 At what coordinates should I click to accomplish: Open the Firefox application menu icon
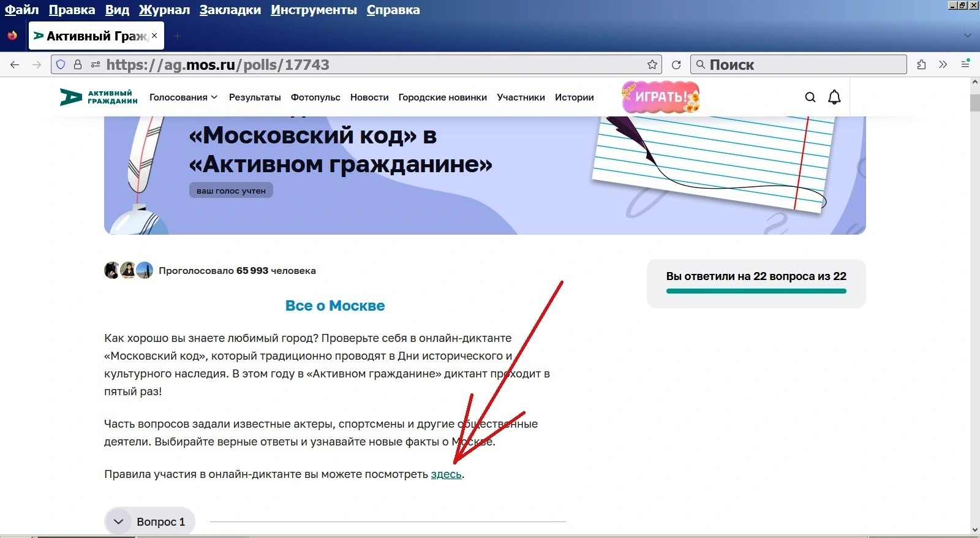click(x=965, y=64)
